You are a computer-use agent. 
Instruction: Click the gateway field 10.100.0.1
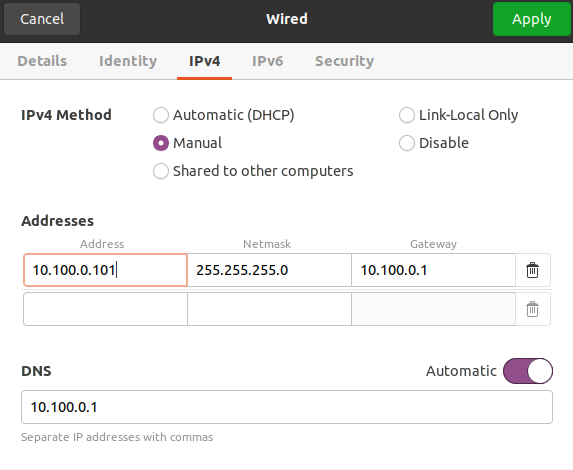coord(433,270)
